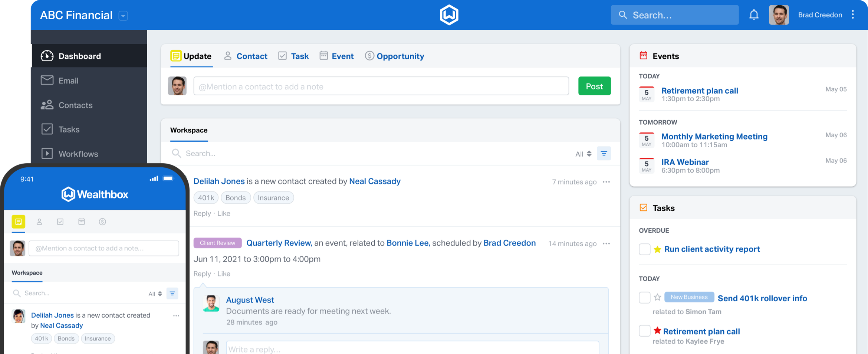Open the notifications bell
Screen dimensions: 868x354
click(754, 15)
